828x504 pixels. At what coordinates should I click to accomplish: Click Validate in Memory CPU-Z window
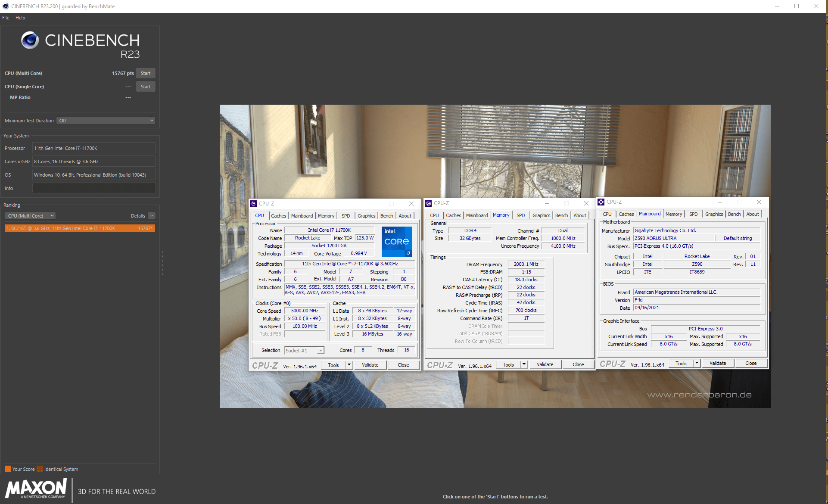[x=545, y=364]
